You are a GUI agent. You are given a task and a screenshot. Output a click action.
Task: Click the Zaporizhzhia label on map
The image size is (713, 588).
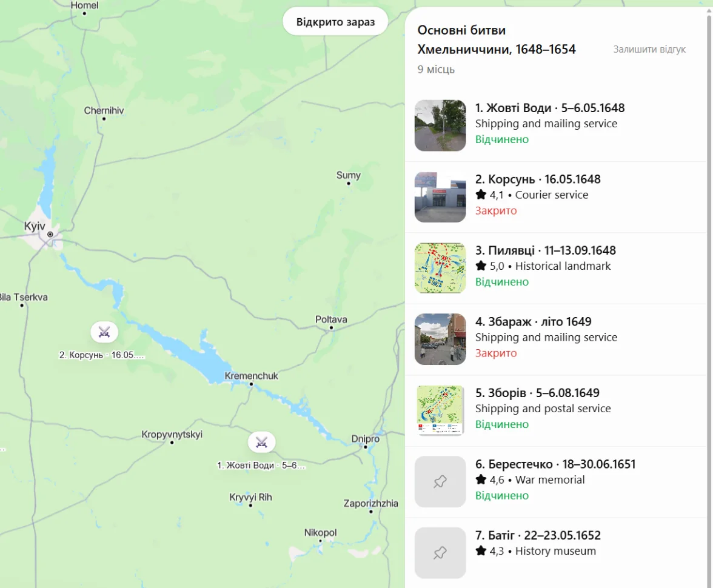(x=370, y=503)
